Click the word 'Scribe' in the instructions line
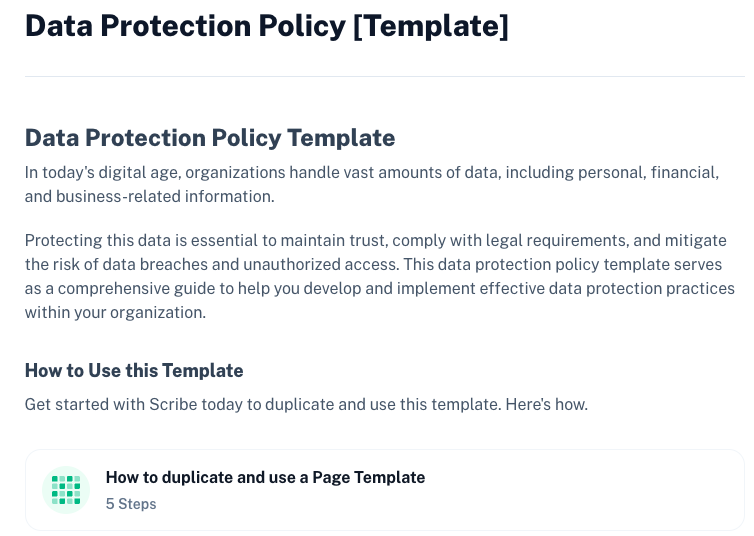754x536 pixels. click(x=173, y=404)
